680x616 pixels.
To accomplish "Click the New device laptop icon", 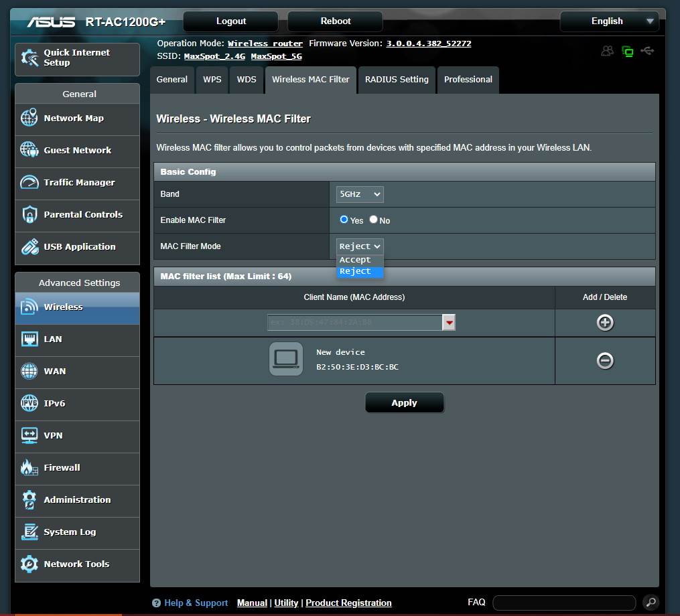I will coord(286,360).
